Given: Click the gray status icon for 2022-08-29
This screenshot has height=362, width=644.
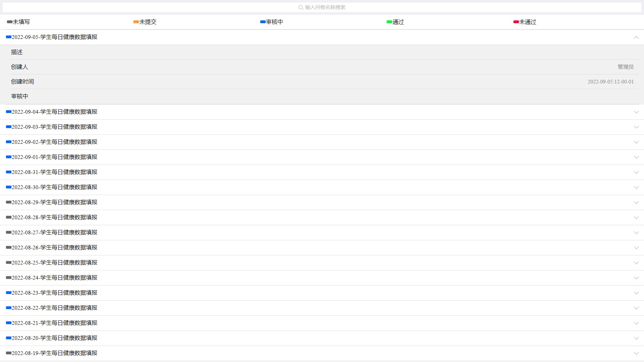Looking at the screenshot, I should click(x=9, y=202).
